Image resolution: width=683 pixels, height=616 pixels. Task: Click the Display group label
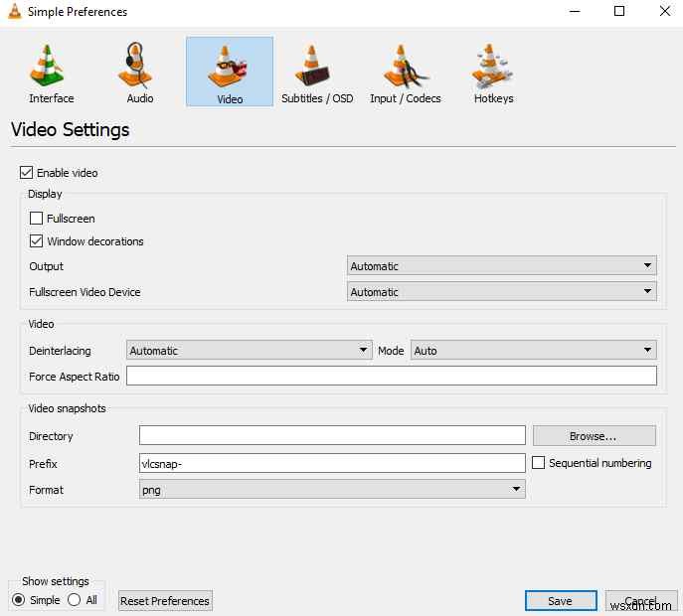(45, 194)
